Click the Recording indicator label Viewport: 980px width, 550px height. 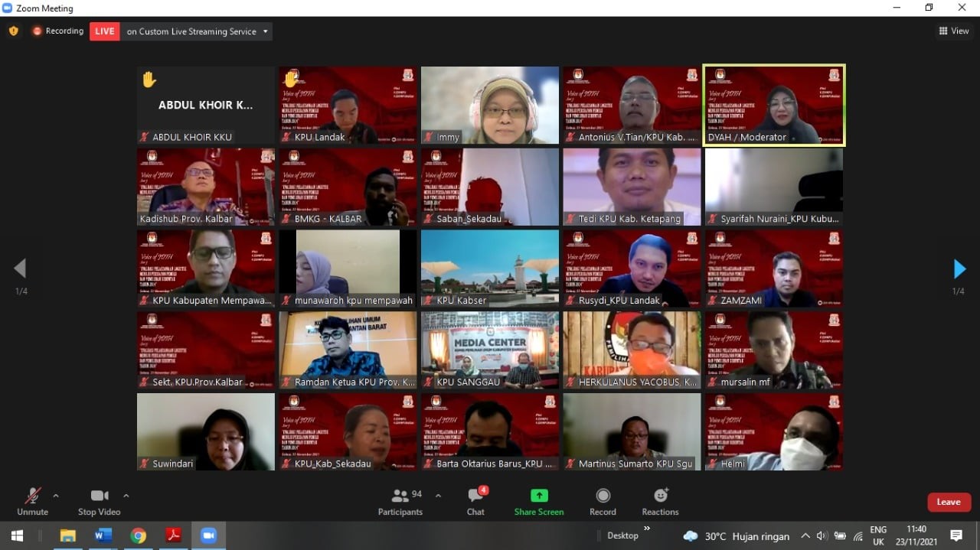tap(58, 31)
